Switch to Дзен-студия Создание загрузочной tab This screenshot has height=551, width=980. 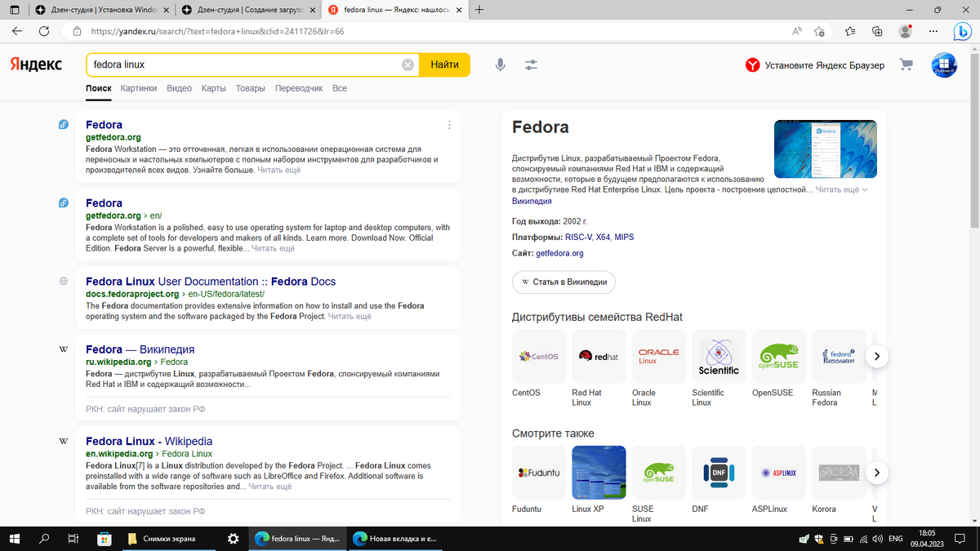pos(247,10)
